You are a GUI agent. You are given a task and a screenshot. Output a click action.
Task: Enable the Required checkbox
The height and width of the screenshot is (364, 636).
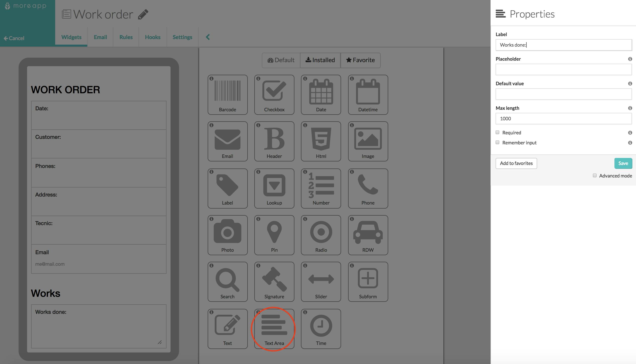(498, 132)
